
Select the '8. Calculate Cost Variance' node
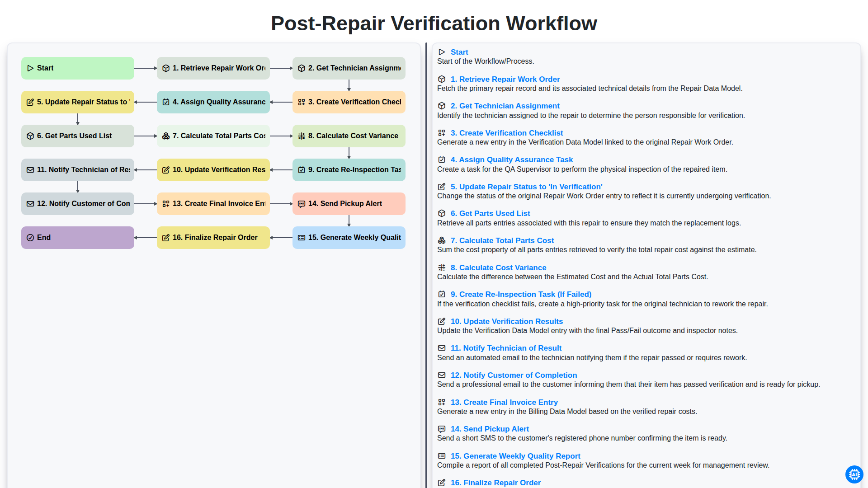click(x=349, y=136)
